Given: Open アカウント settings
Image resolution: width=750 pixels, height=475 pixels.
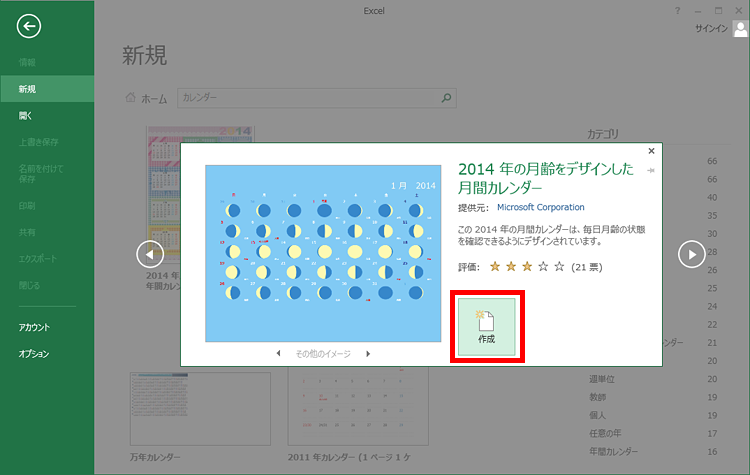Looking at the screenshot, I should coord(34,327).
